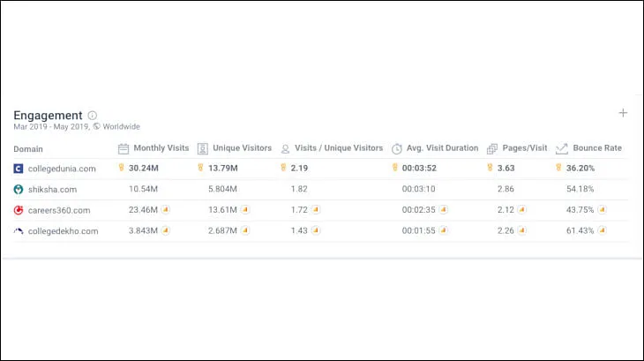Click the clock icon for Avg. Visit Duration
Viewport: 644px width, 361px height.
397,148
